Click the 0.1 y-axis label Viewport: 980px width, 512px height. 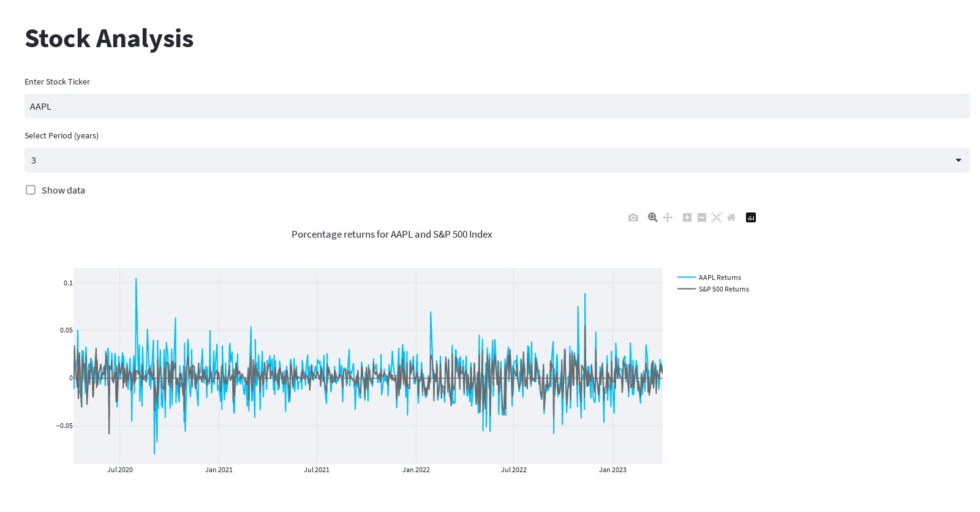(68, 283)
